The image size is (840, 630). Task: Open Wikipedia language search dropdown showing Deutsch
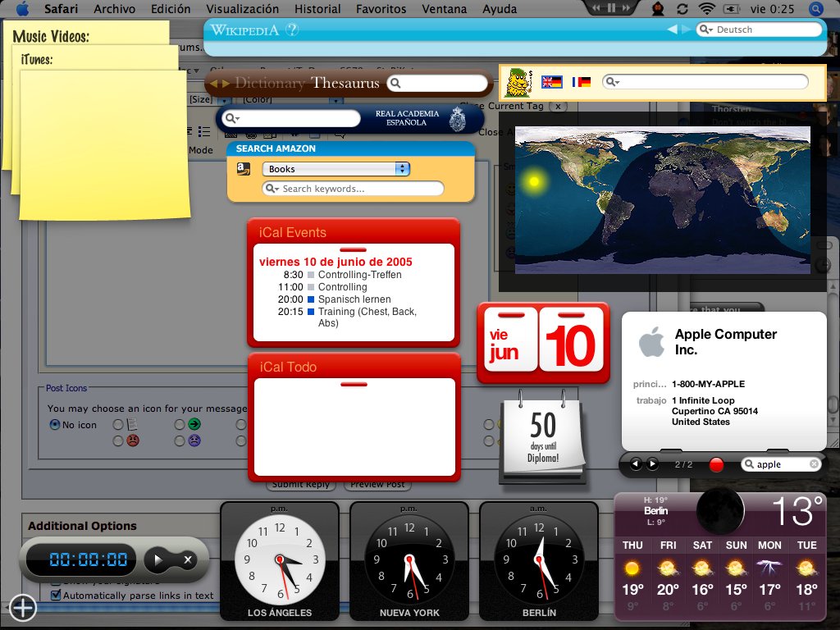tap(706, 30)
